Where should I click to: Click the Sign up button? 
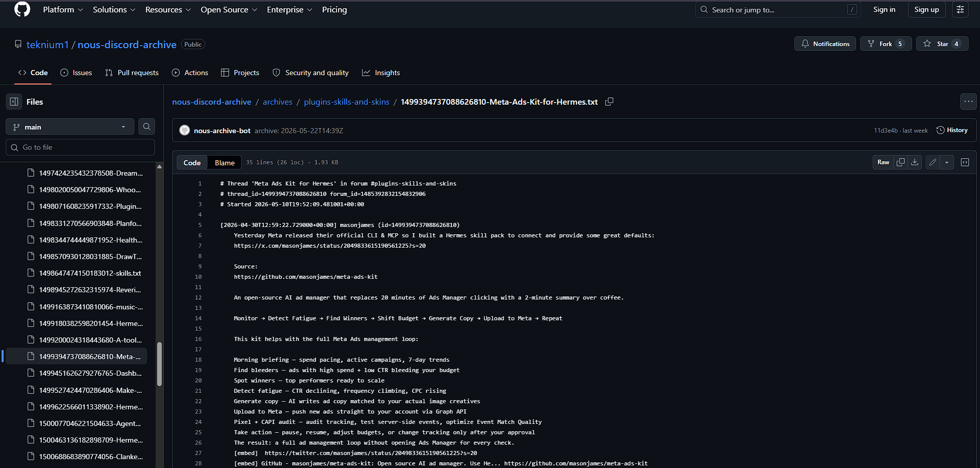927,9
